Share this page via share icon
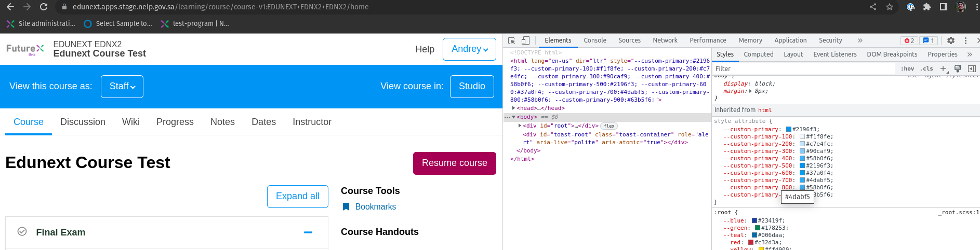The image size is (980, 250). coord(873,7)
